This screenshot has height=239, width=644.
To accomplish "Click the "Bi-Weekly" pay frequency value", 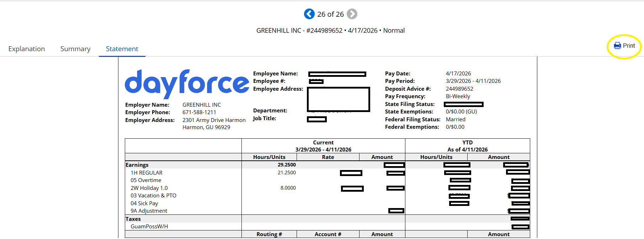I will (x=458, y=96).
